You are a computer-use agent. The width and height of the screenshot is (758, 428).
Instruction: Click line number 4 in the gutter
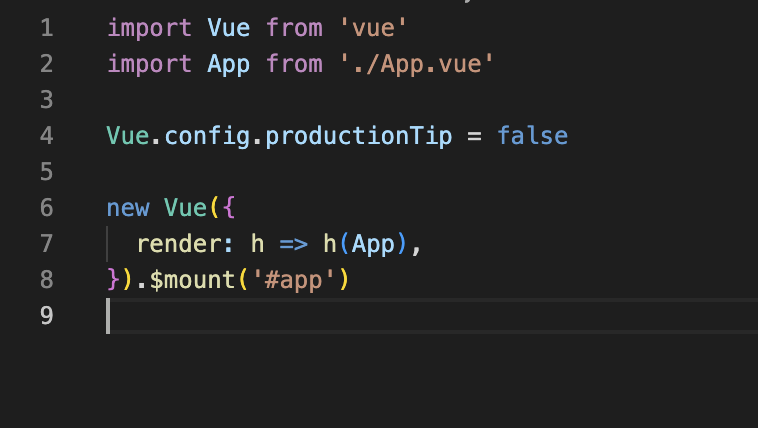47,135
